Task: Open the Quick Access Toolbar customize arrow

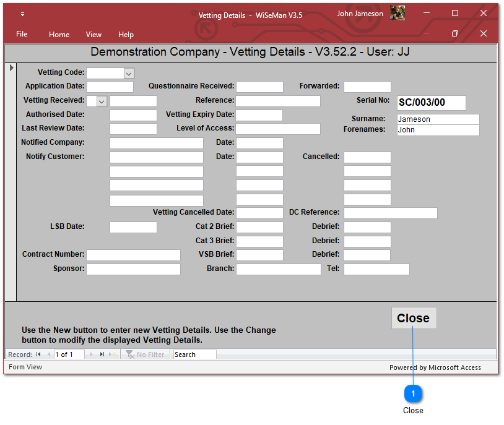Action: coord(23,14)
